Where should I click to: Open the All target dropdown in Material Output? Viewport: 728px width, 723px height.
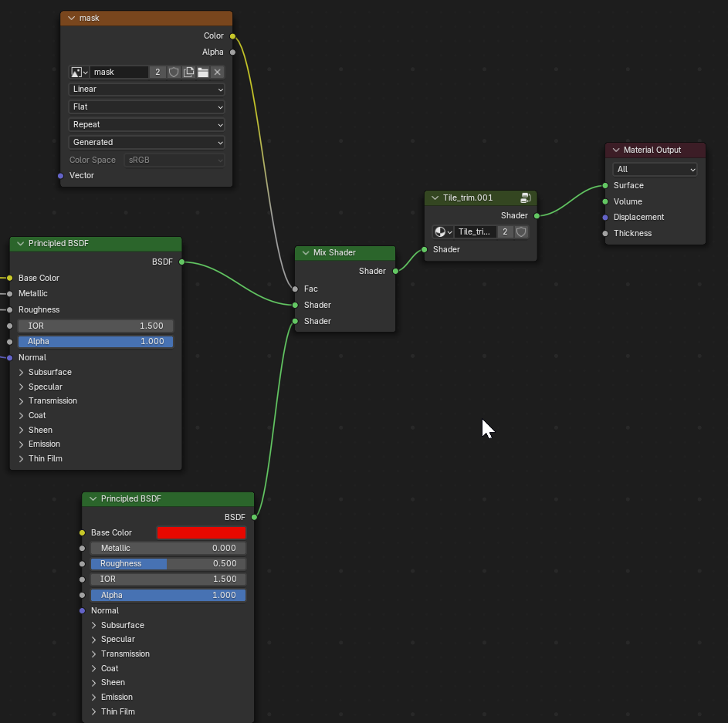click(655, 170)
